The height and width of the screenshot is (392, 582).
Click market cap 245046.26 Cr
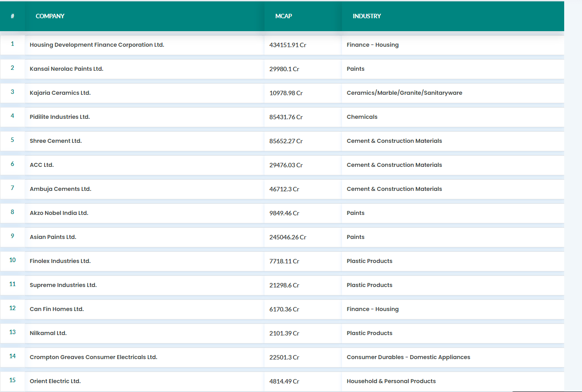click(288, 237)
